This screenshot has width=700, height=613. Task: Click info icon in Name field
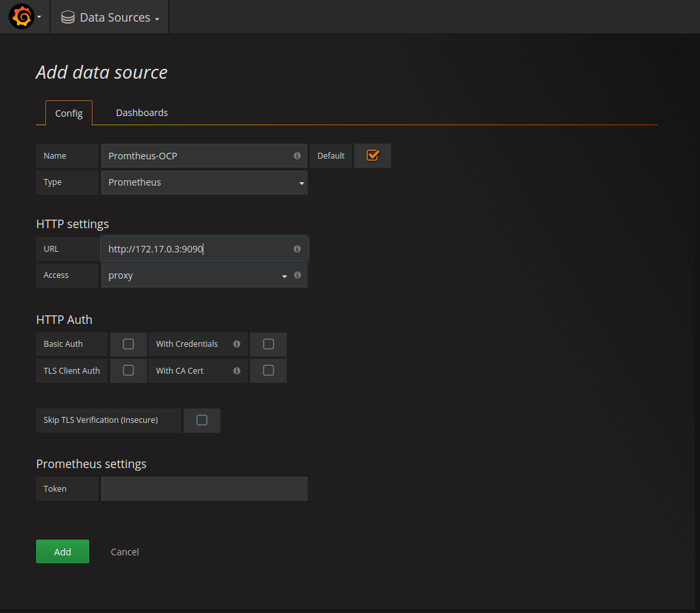point(297,156)
